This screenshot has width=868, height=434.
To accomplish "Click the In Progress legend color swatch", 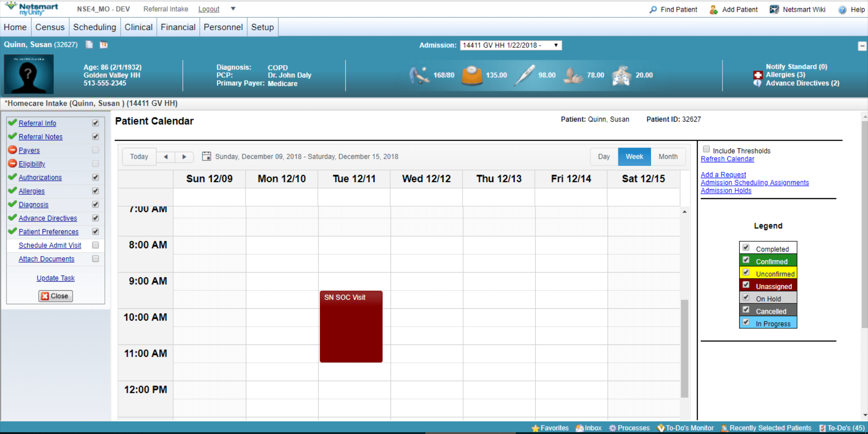I will (x=768, y=322).
